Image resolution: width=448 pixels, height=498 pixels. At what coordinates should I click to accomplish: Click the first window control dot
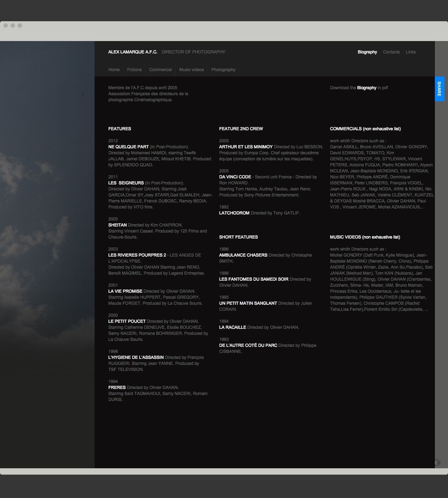pyautogui.click(x=6, y=25)
